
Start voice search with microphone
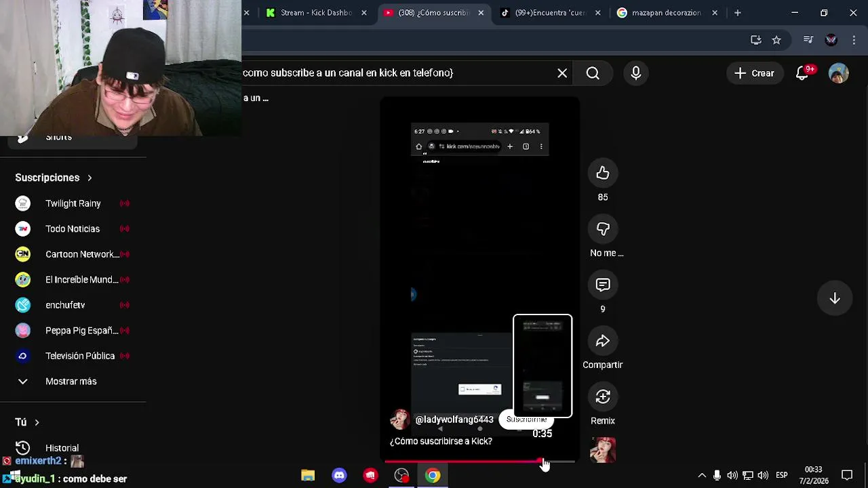coord(636,73)
